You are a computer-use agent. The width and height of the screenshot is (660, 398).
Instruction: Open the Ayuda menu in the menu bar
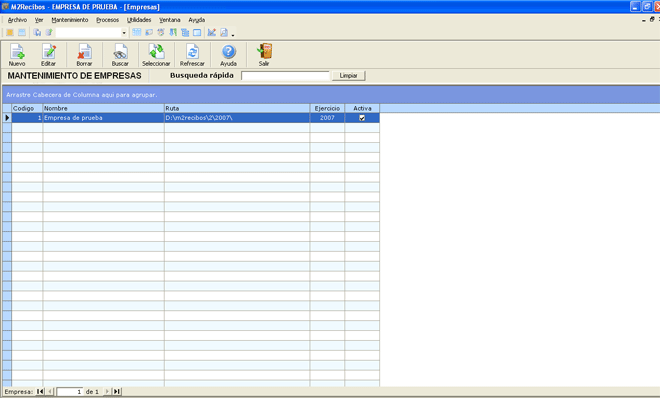click(x=197, y=20)
